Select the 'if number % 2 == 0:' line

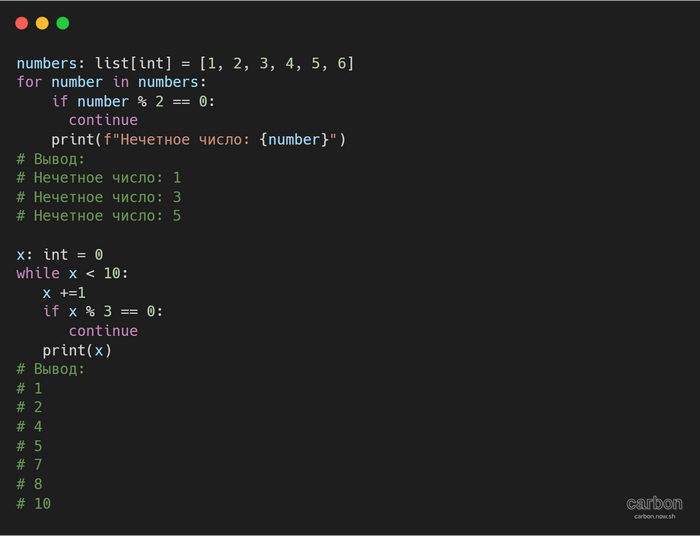click(133, 102)
